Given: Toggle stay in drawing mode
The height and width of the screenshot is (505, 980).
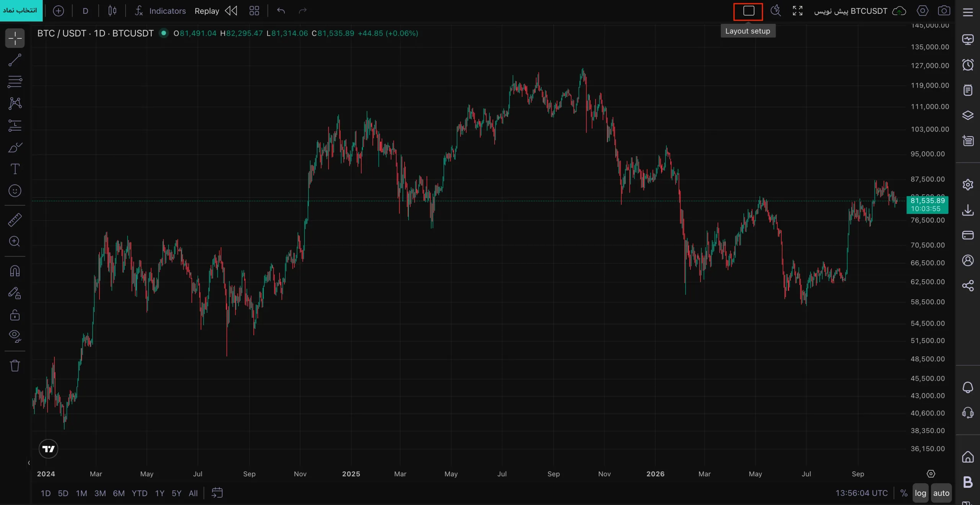Looking at the screenshot, I should pyautogui.click(x=15, y=293).
